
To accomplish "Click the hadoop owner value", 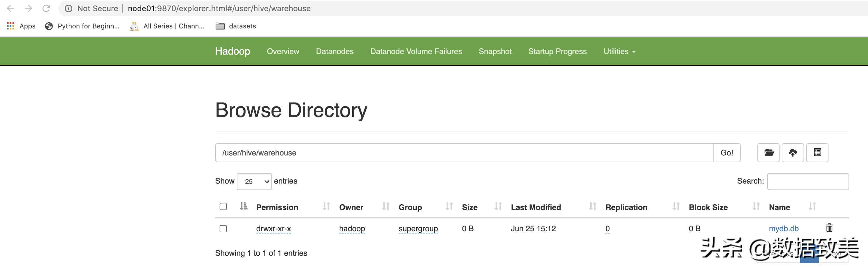I will pos(352,228).
